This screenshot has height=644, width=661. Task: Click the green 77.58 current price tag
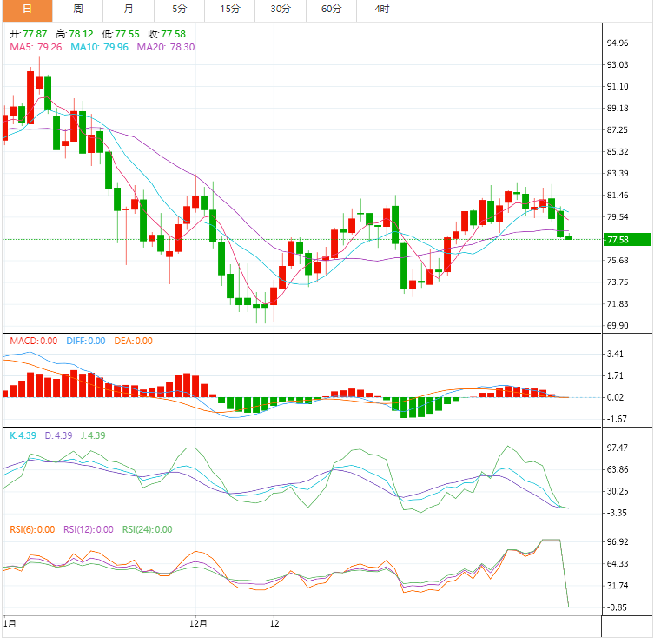tap(627, 240)
